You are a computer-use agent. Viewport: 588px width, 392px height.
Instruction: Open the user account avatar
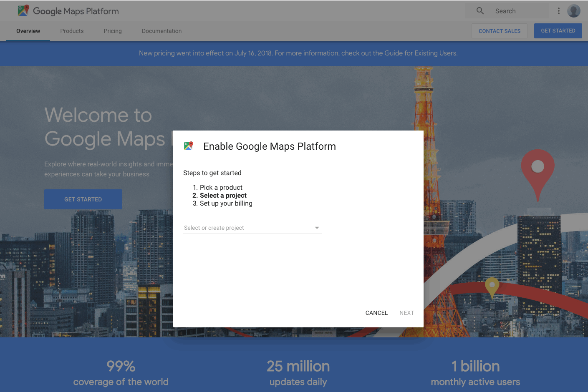pos(574,11)
